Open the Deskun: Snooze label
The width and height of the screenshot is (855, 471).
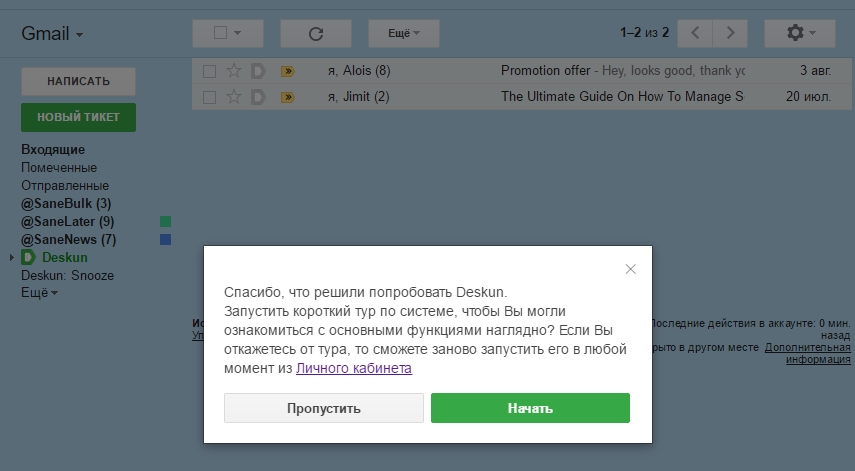coord(68,275)
